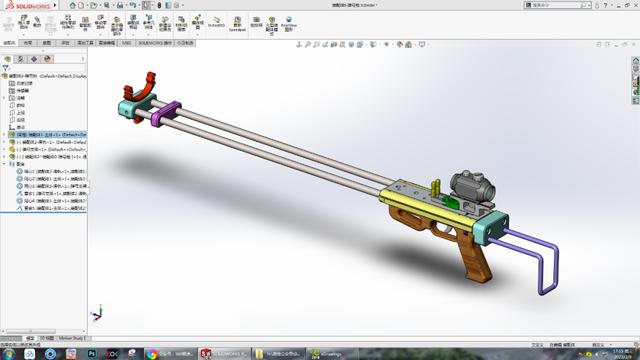Open the dropdown under Exploded View
The width and height of the screenshot is (640, 360).
pos(198,35)
